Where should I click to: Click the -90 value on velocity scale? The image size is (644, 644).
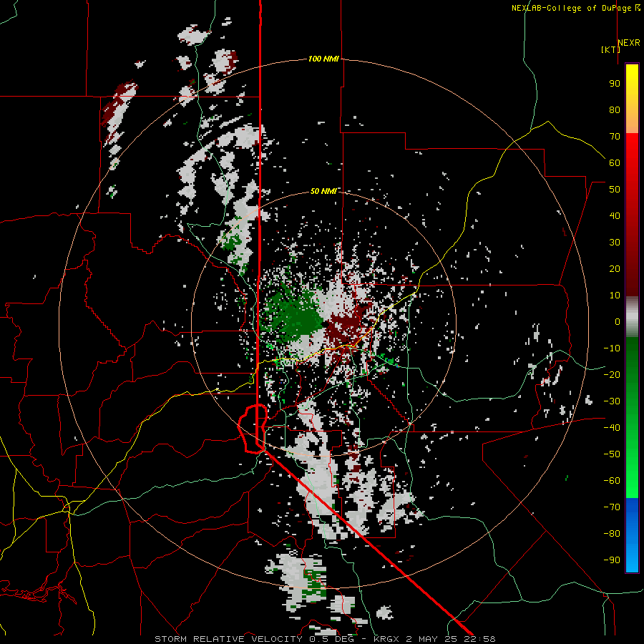pos(612,560)
